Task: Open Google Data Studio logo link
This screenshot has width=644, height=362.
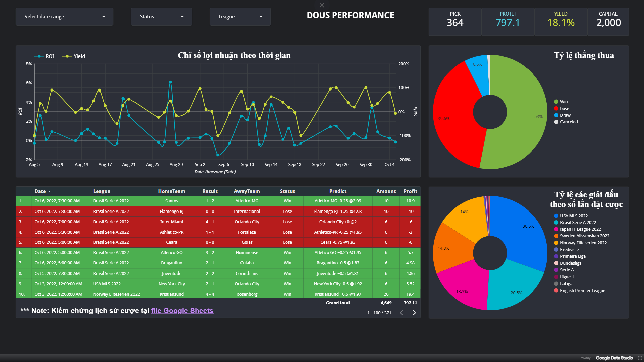Action: (x=614, y=358)
